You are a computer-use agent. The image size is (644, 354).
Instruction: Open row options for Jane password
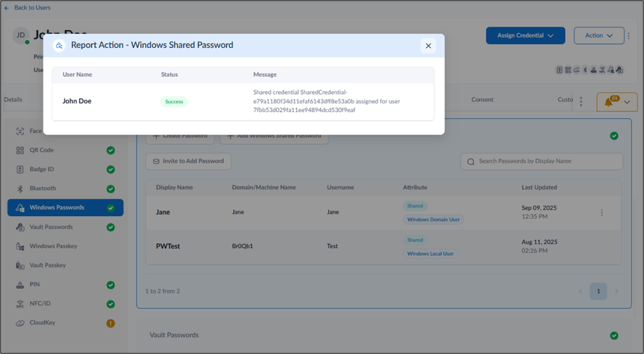[602, 212]
